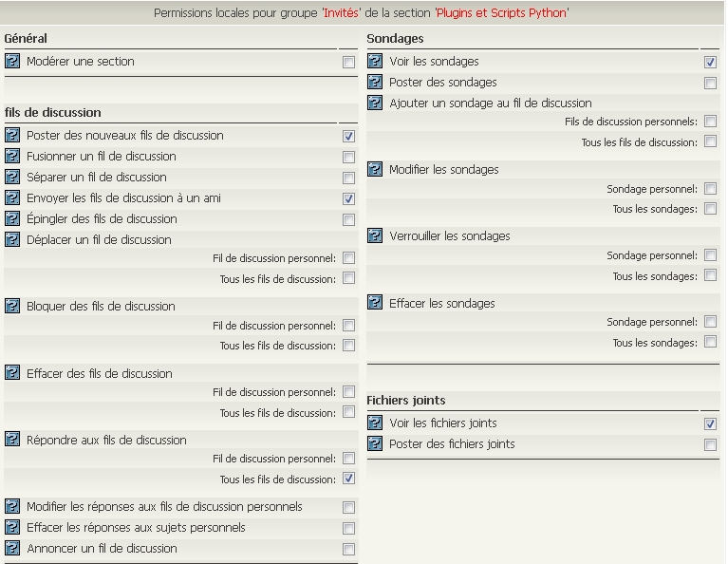728x564 pixels.
Task: Uncheck "Poster des nouveaux fils de discussion"
Action: click(348, 137)
